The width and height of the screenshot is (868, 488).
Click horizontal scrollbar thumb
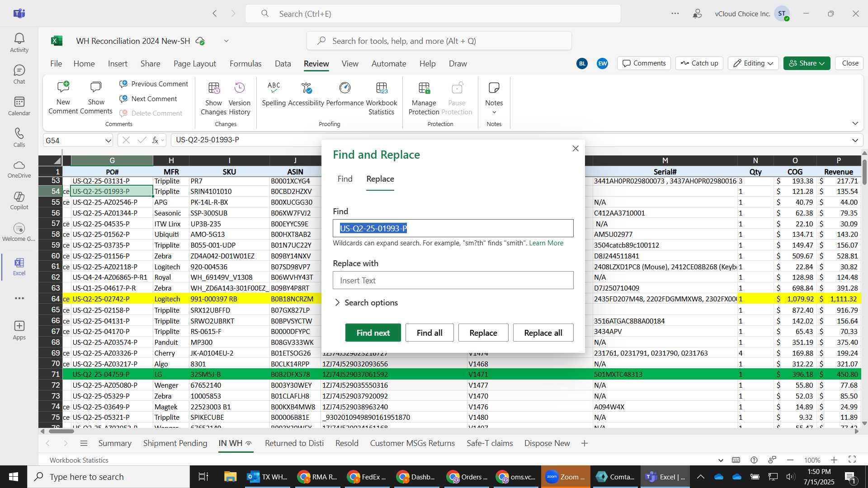61,431
